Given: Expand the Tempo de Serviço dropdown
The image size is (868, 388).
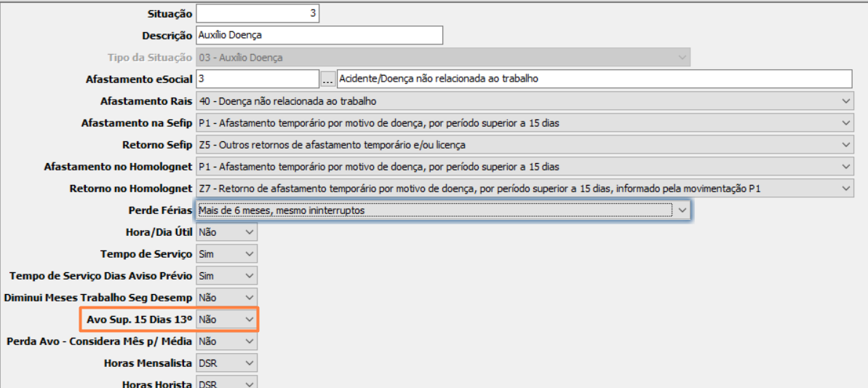Looking at the screenshot, I should click(x=226, y=254).
